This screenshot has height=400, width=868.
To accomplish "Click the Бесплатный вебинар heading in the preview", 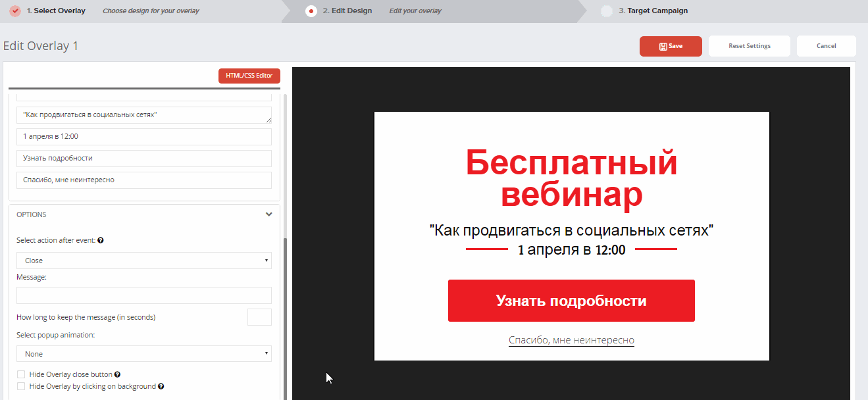I will pyautogui.click(x=571, y=179).
